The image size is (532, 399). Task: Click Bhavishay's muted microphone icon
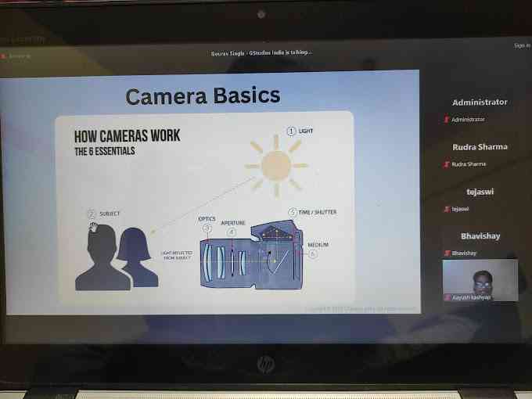coord(446,253)
